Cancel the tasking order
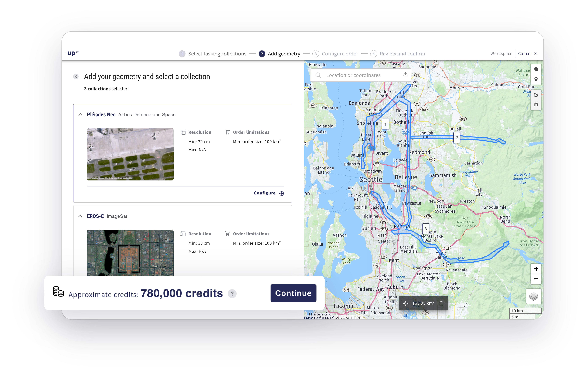The width and height of the screenshot is (588, 377). pyautogui.click(x=527, y=53)
